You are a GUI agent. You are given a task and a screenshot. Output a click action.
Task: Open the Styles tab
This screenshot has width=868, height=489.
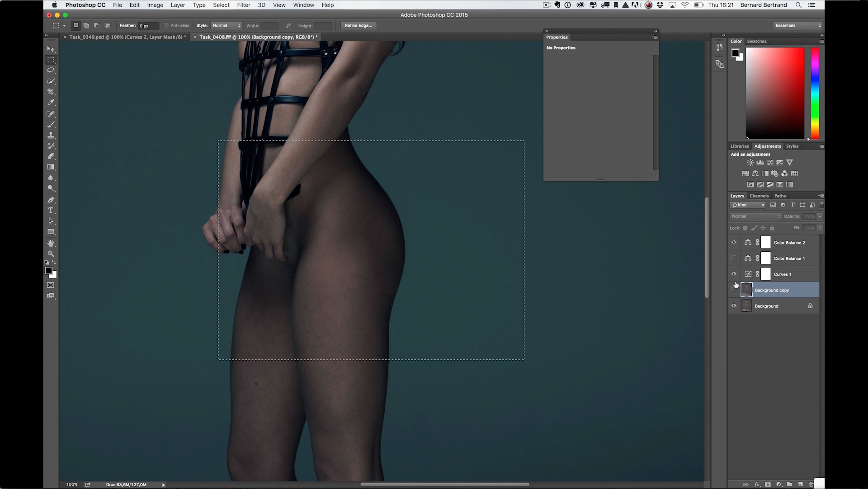click(792, 146)
